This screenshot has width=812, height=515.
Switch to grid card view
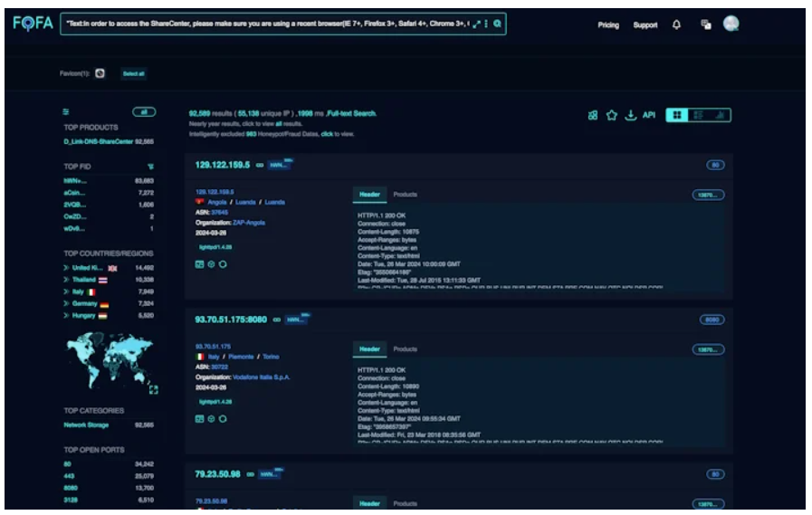tap(677, 115)
